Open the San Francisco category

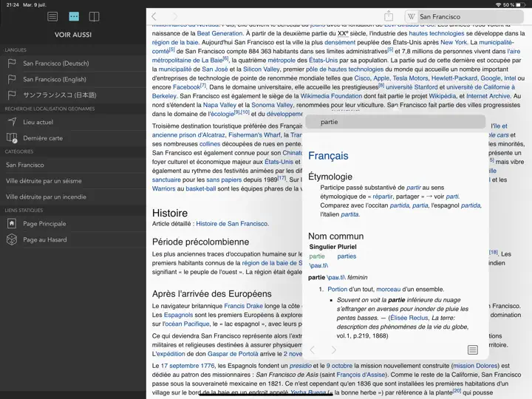click(x=73, y=165)
